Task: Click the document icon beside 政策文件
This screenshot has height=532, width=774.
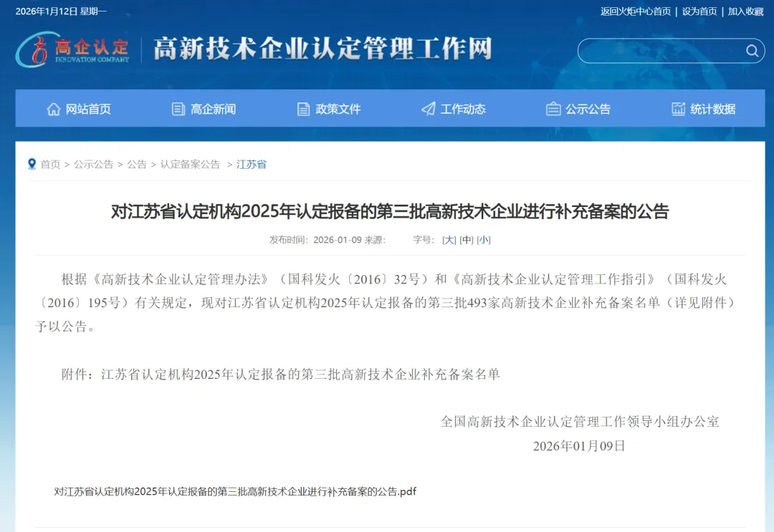Action: click(304, 109)
